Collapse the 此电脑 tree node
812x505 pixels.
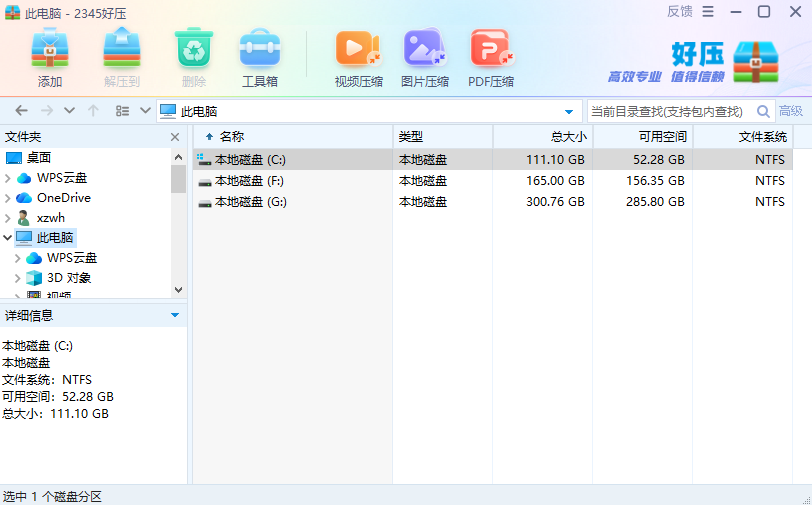tap(8, 238)
